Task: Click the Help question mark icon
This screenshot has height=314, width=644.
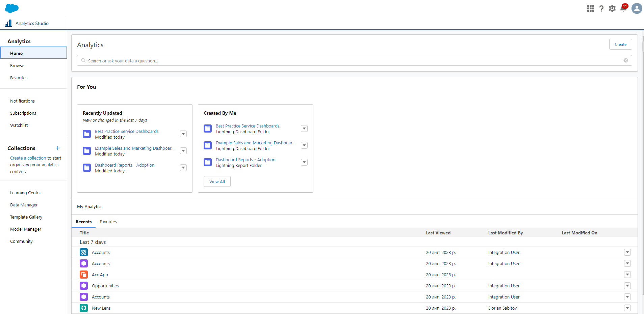Action: [x=601, y=8]
